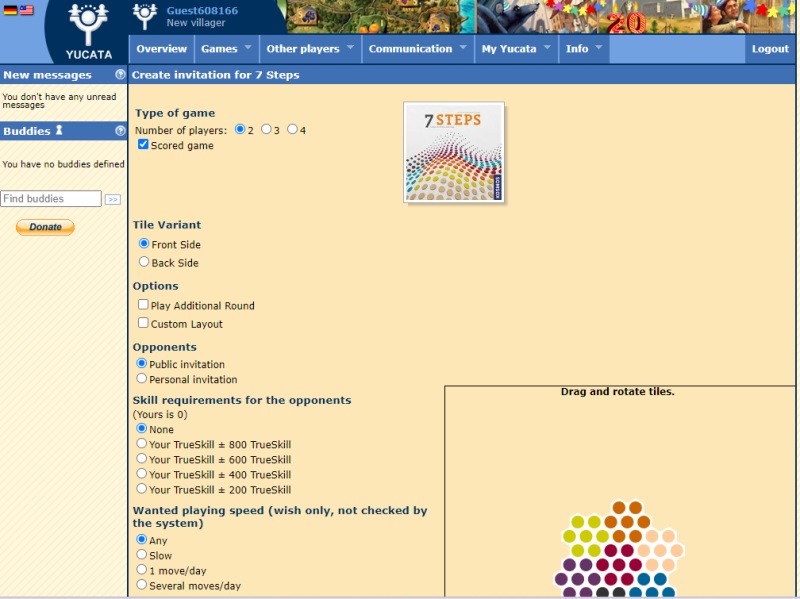This screenshot has height=599, width=800.
Task: Open help for Create invitation page
Action: pos(122,74)
